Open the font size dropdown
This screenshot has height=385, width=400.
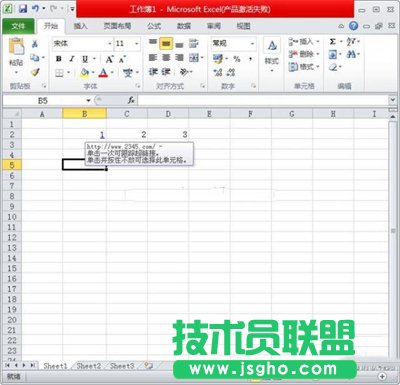point(136,44)
